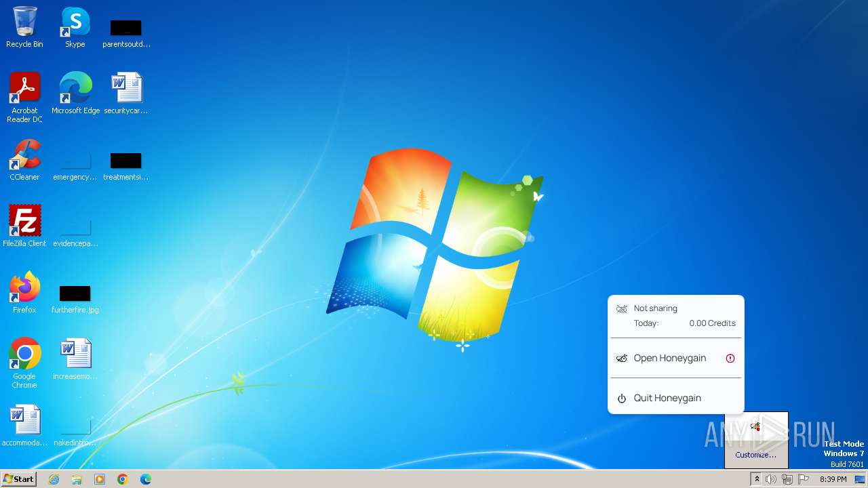Select the increasemo... Word document

click(75, 359)
